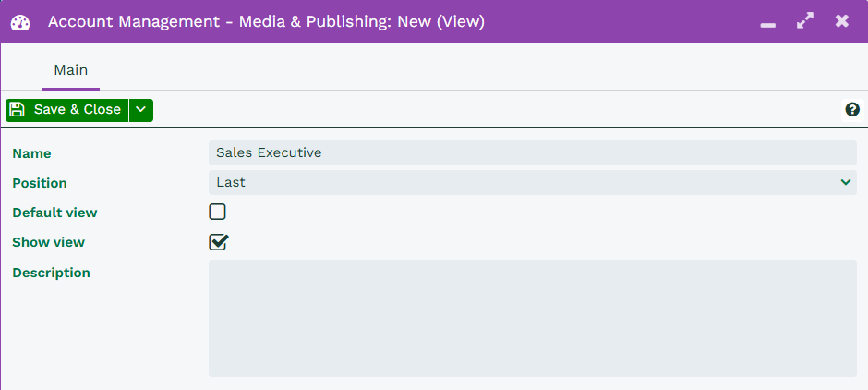Expand the chevron at the Position field's right edge
This screenshot has height=390, width=868.
pyautogui.click(x=846, y=183)
